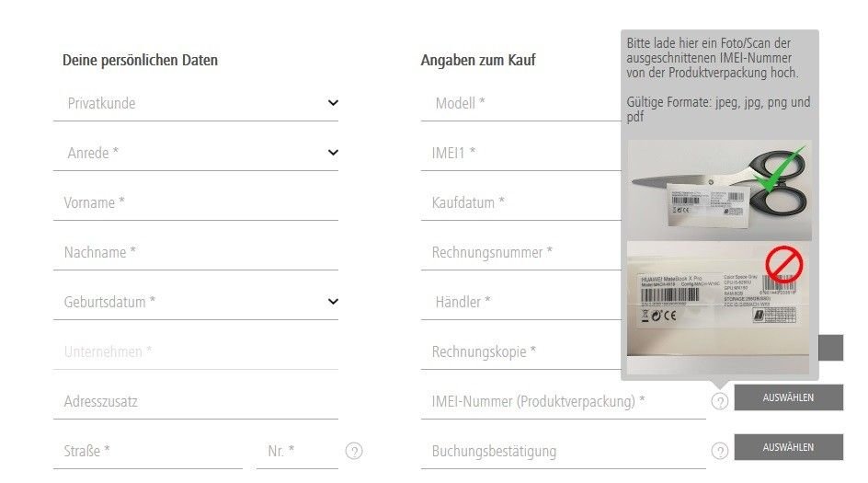Screen dimensions: 868x483
Task: Show help icon next to Nr. field
Action: click(x=354, y=451)
